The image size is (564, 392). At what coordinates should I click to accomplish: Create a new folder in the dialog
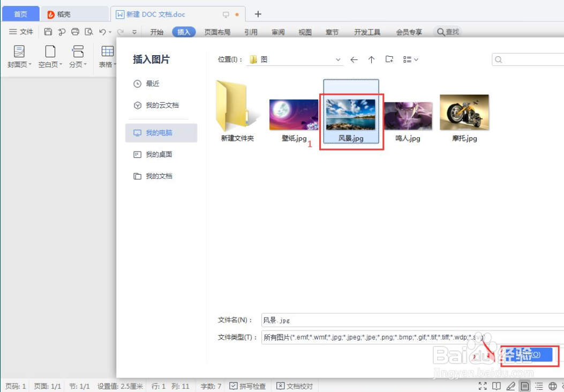(388, 59)
